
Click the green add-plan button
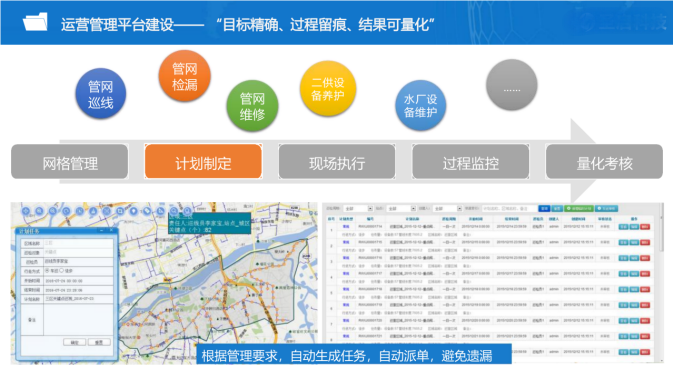(x=579, y=209)
